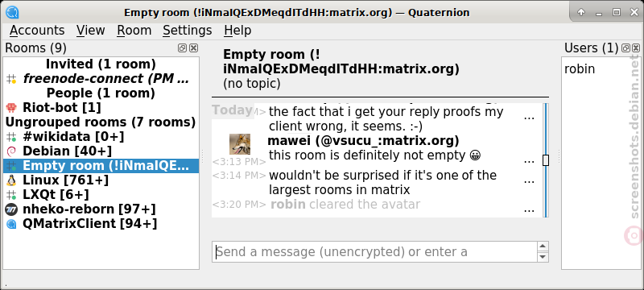Open the Accounts menu
This screenshot has height=290, width=644.
pyautogui.click(x=37, y=31)
